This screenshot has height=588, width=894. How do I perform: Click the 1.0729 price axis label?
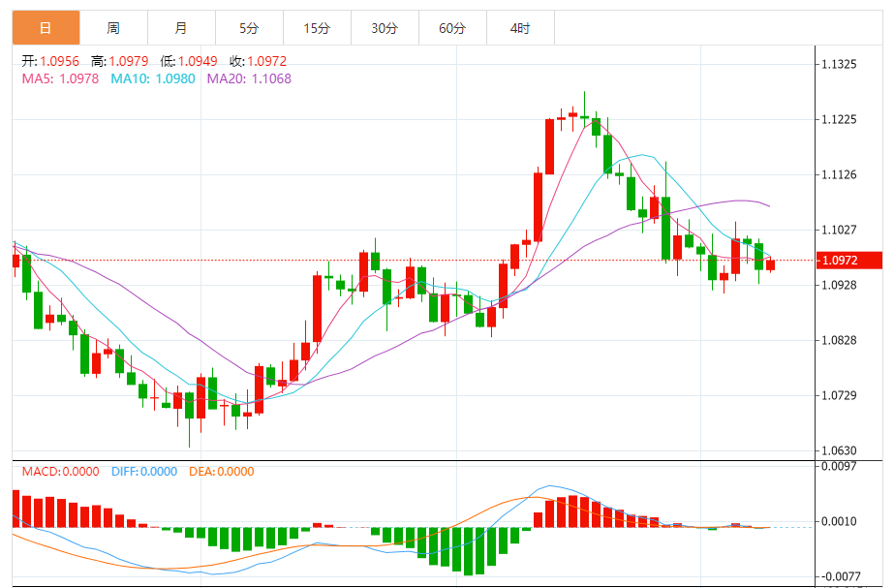839,395
